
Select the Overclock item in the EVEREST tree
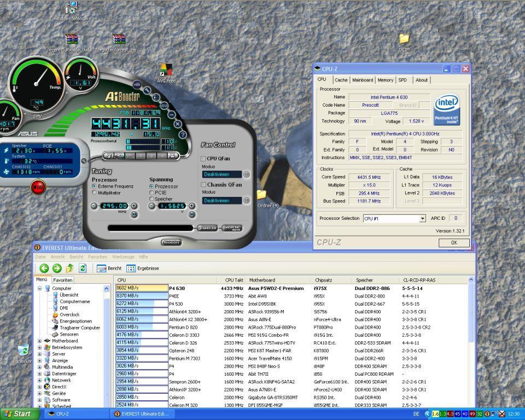tap(66, 314)
